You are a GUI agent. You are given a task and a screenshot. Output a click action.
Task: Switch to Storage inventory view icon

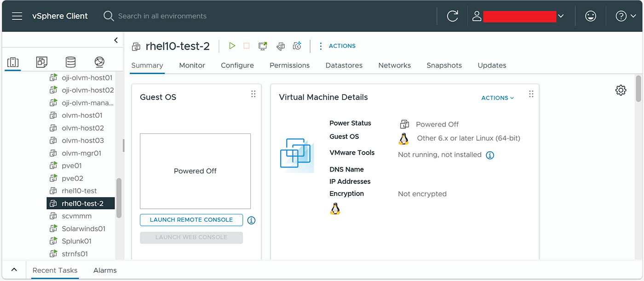click(x=70, y=62)
